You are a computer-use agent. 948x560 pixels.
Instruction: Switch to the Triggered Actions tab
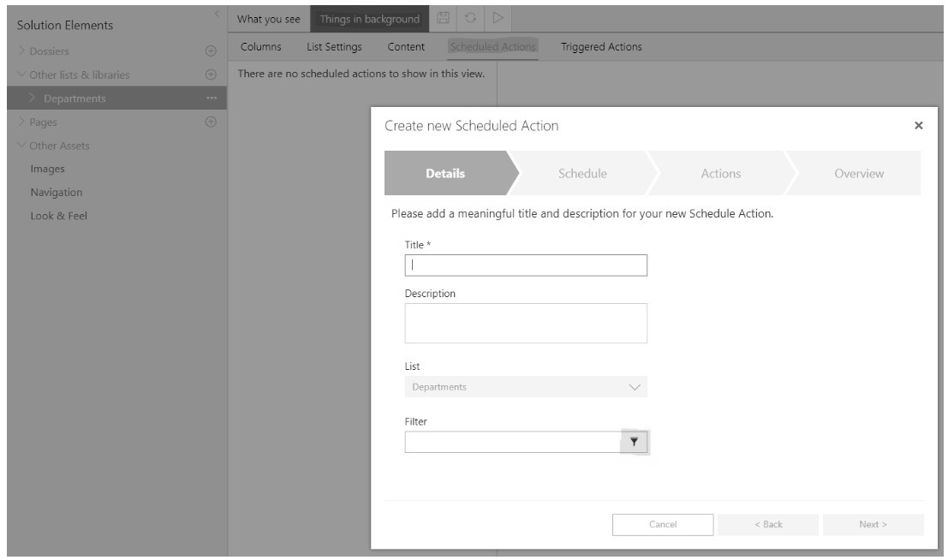[600, 46]
